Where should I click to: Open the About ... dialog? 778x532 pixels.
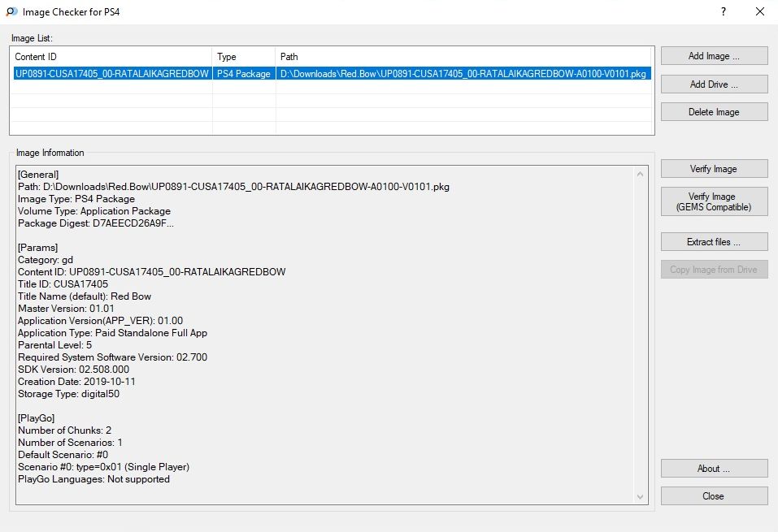click(x=714, y=469)
